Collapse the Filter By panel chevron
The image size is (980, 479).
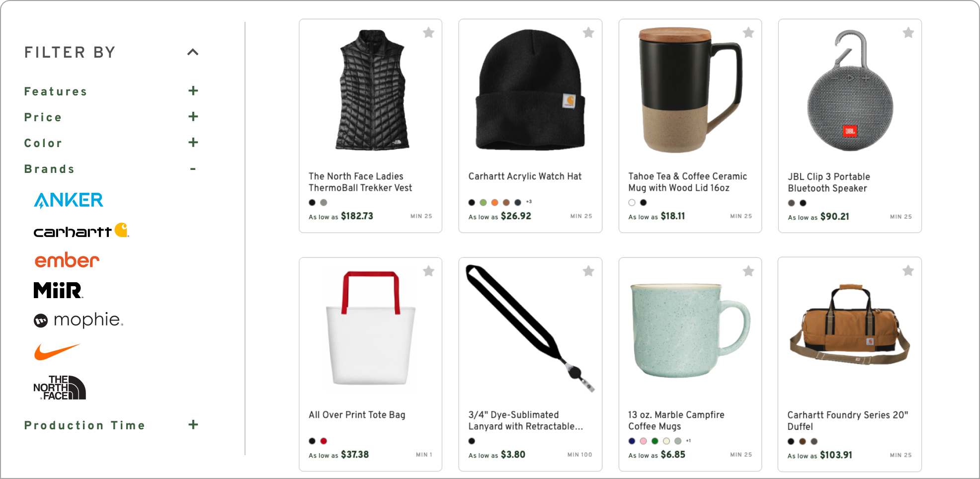193,52
